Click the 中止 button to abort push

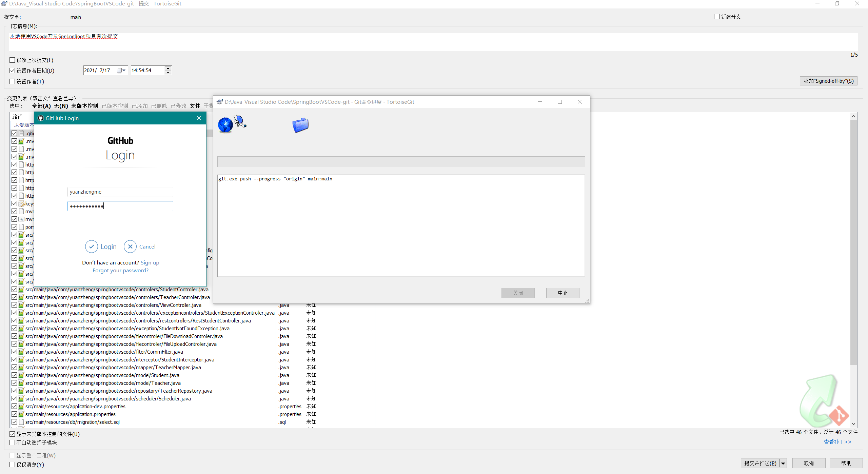tap(563, 293)
